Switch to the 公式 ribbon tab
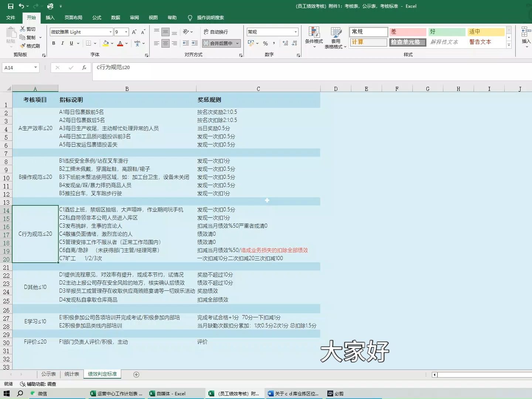The height and width of the screenshot is (399, 532). 97,18
